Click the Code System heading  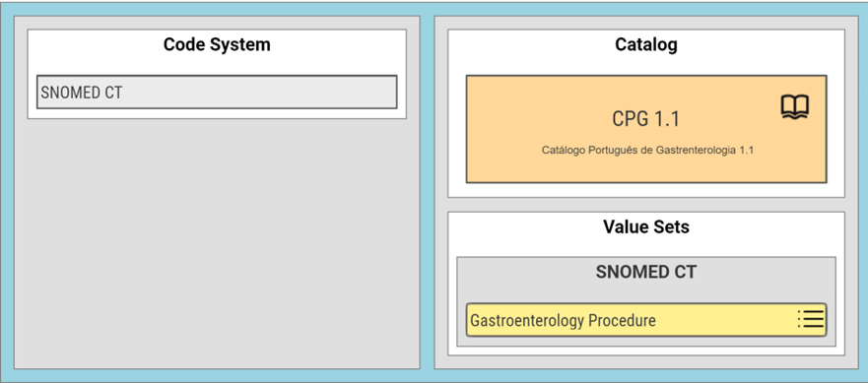pyautogui.click(x=217, y=45)
